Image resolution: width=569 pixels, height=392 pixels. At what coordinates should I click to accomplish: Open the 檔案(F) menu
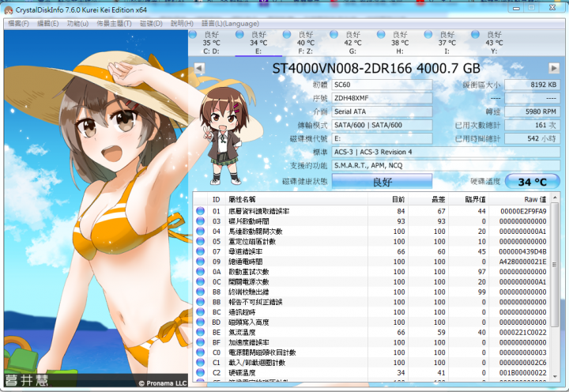click(18, 24)
